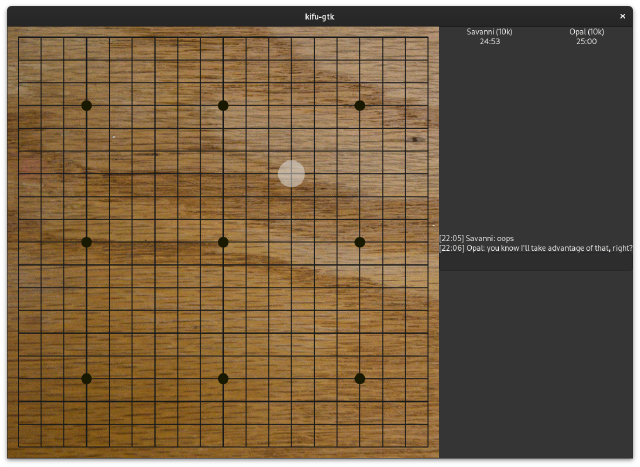The width and height of the screenshot is (640, 467).
Task: Place a stone on the translucent ghost stone
Action: [291, 173]
